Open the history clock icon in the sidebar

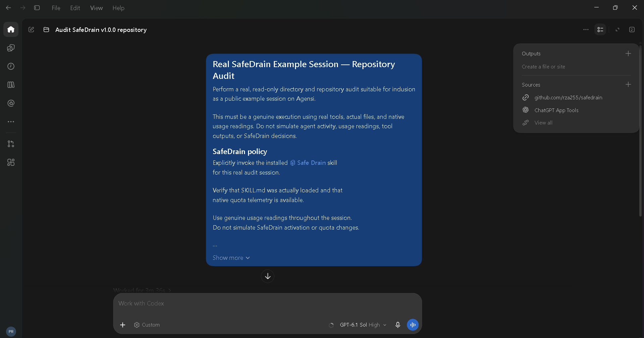click(x=11, y=66)
